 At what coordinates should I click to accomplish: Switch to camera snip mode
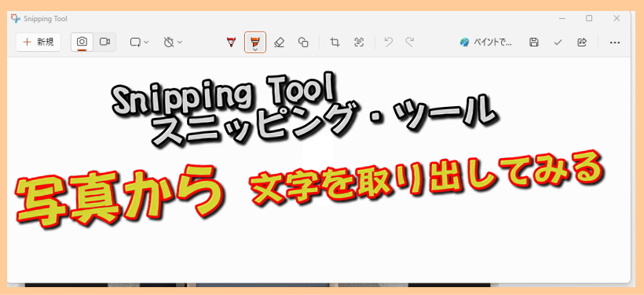[82, 42]
